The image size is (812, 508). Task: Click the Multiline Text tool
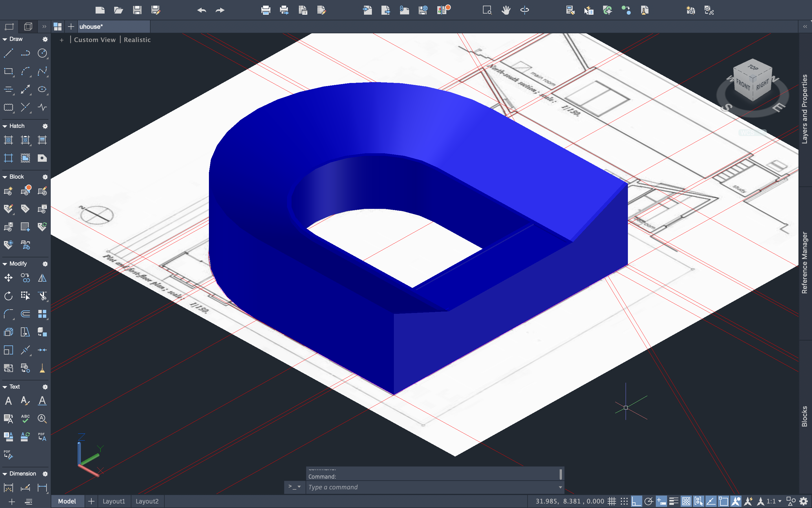8,401
